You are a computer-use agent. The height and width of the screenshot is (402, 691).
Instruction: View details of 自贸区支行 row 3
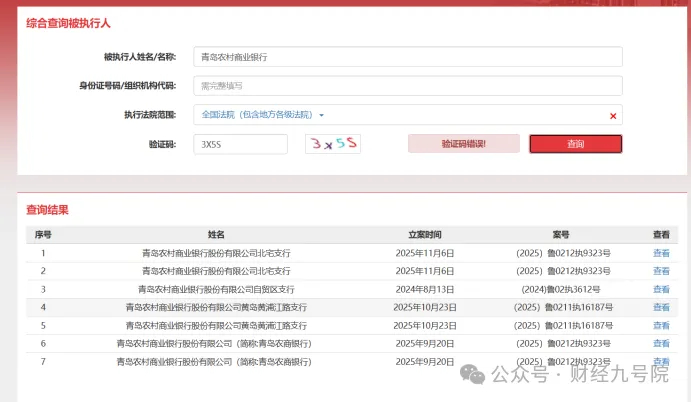(661, 289)
